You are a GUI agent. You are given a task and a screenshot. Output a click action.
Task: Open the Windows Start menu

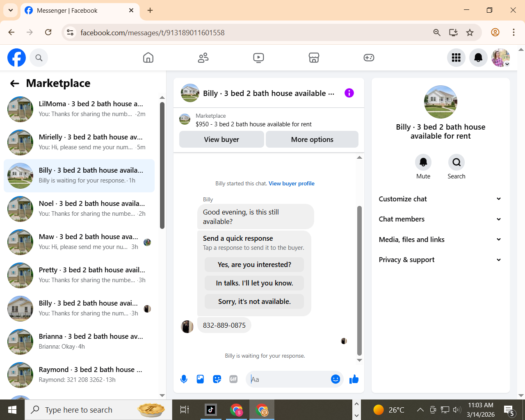click(x=12, y=410)
